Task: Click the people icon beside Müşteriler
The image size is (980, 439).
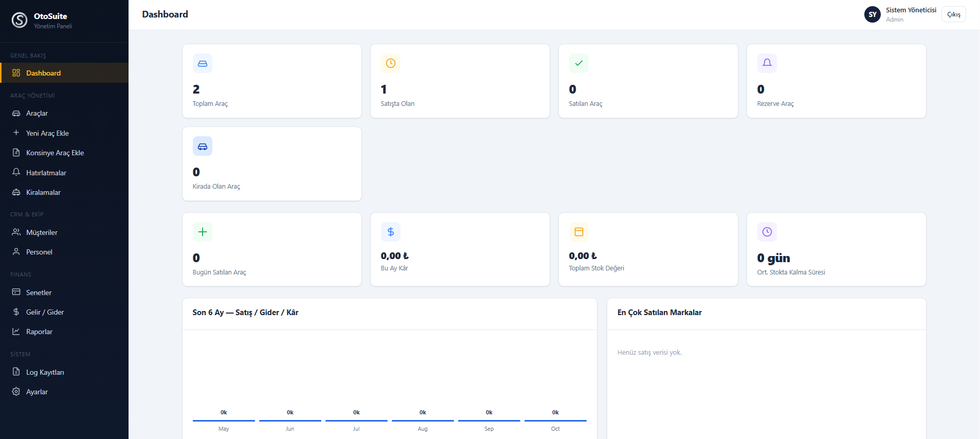Action: click(16, 232)
